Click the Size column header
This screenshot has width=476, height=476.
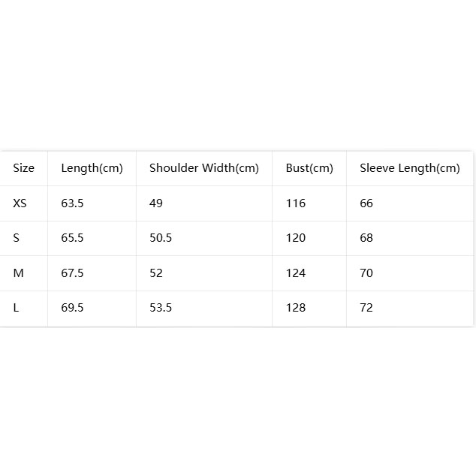(24, 168)
